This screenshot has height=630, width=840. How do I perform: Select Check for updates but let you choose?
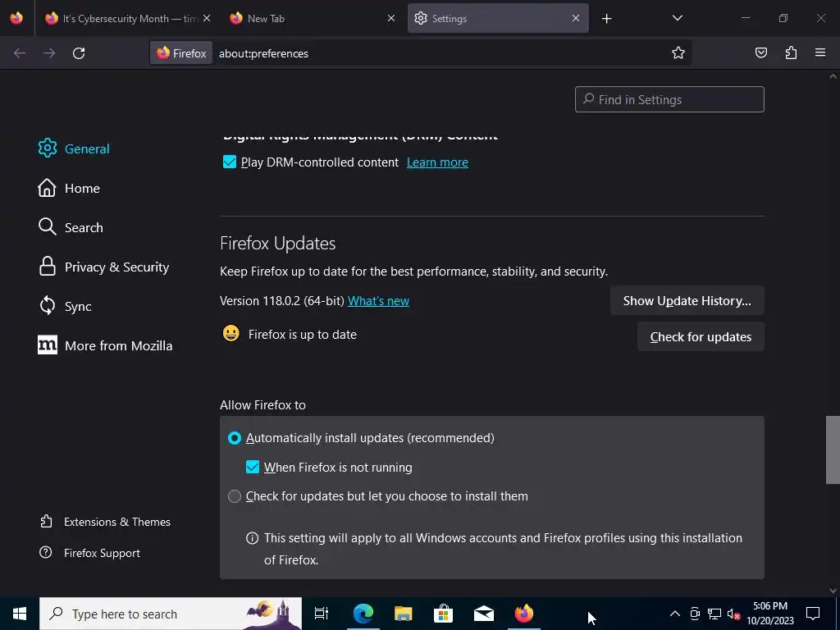point(234,496)
